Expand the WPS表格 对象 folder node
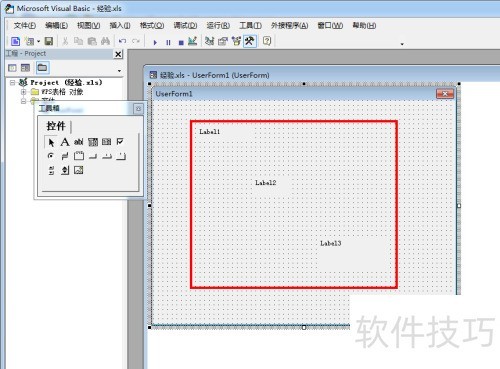Image resolution: width=500 pixels, height=369 pixels. (23, 92)
